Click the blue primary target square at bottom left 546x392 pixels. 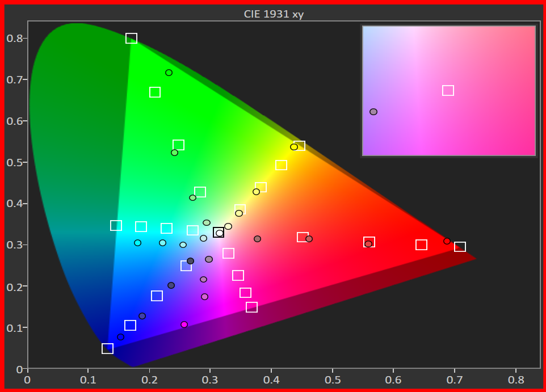[x=107, y=348]
